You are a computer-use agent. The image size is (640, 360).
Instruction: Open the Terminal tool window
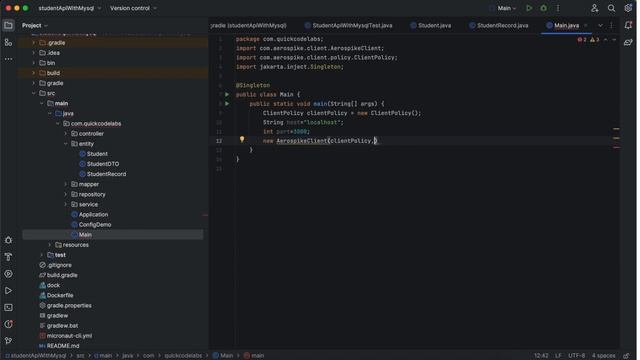tap(8, 308)
